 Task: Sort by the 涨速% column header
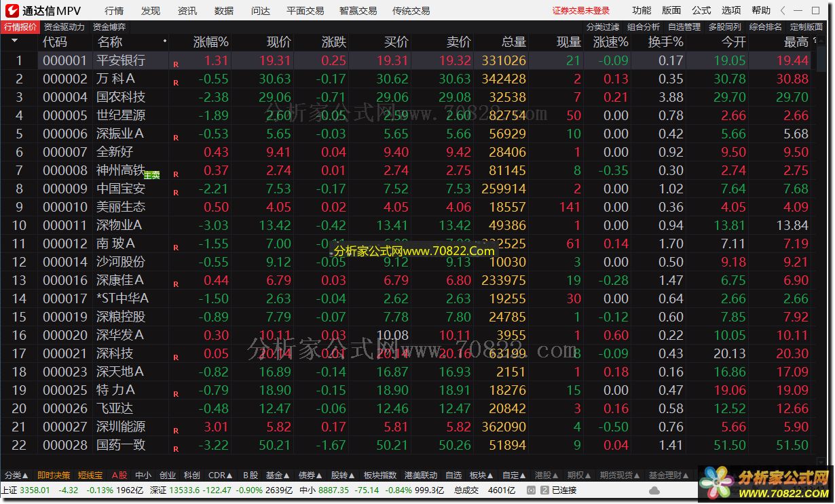(610, 41)
